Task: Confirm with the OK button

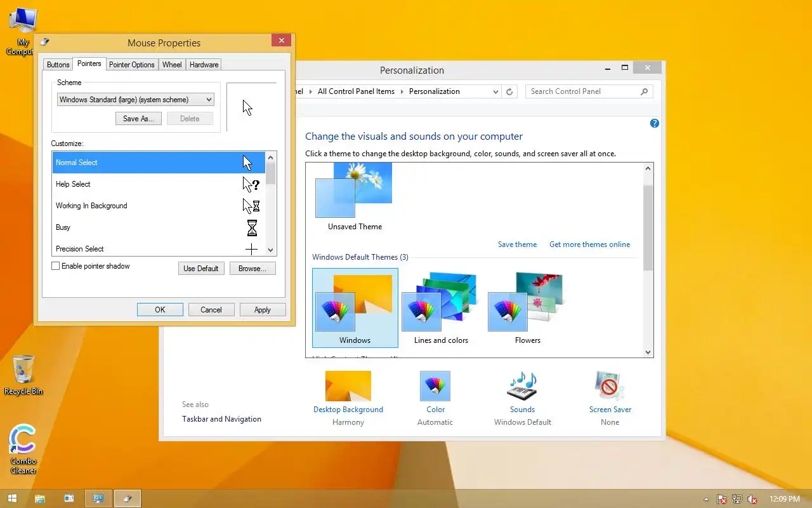Action: click(x=160, y=310)
